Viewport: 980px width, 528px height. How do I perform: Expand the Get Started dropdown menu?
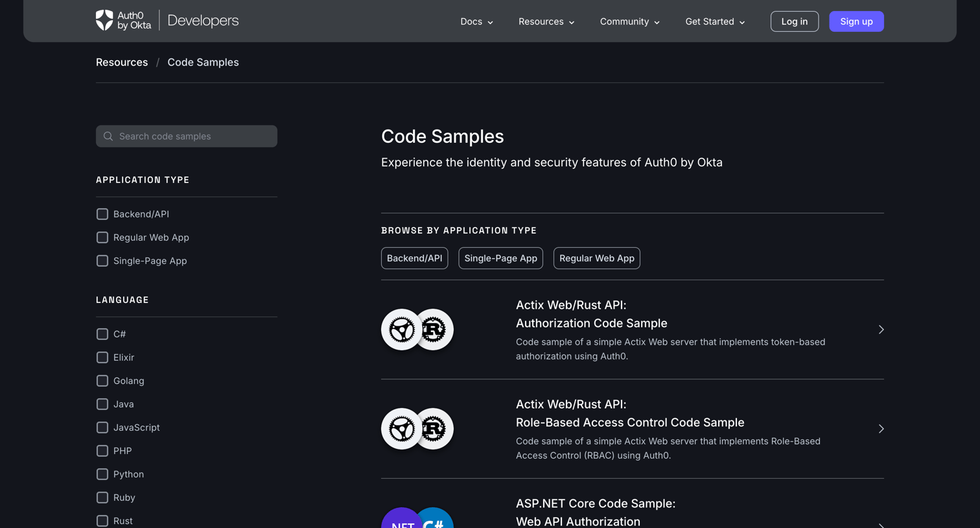click(715, 21)
